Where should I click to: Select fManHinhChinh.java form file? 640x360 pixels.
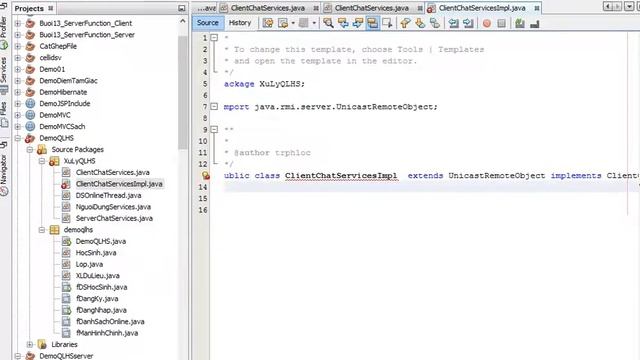[x=107, y=333]
